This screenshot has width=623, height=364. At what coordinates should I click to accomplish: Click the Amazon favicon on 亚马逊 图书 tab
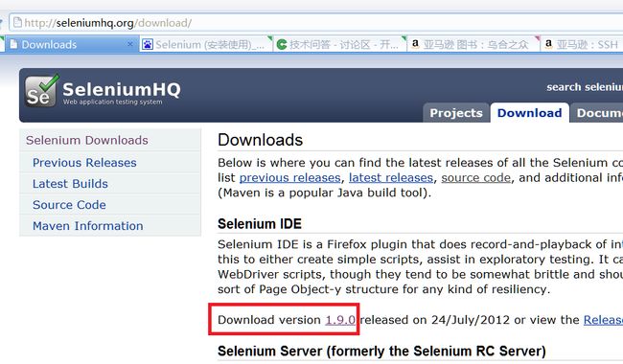pos(415,44)
